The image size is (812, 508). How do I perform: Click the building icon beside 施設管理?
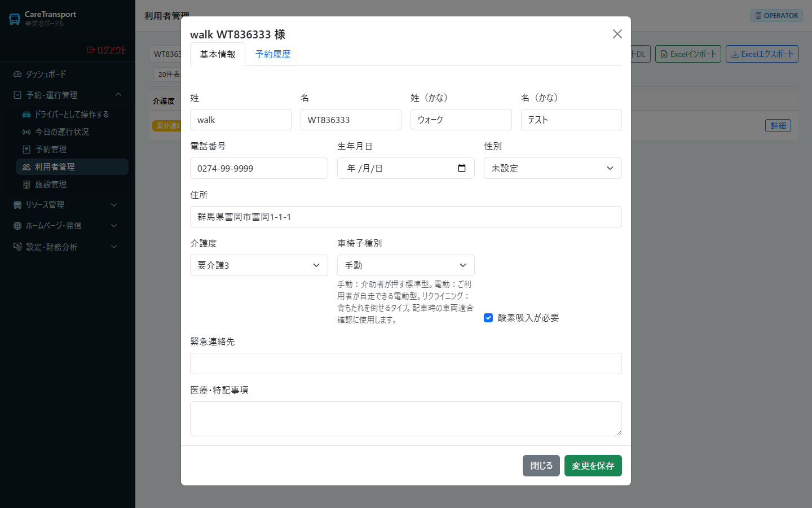(27, 184)
